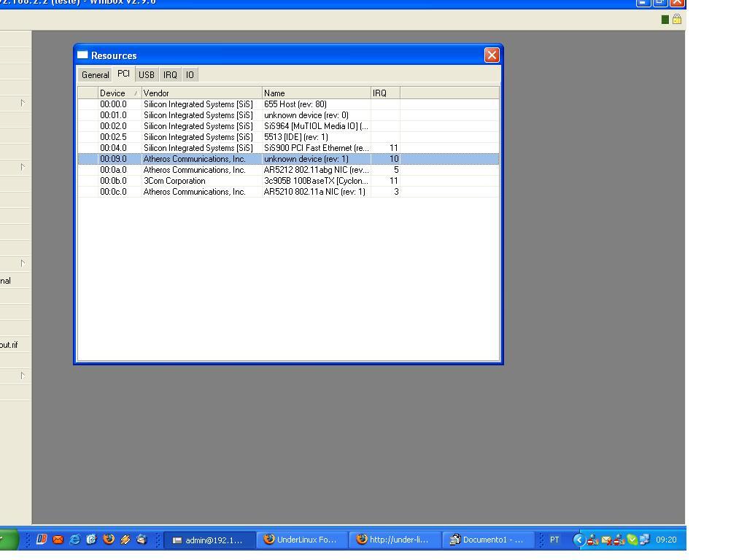This screenshot has width=747, height=560.
Task: Click IRQ value 3 for AR5210
Action: (x=396, y=192)
